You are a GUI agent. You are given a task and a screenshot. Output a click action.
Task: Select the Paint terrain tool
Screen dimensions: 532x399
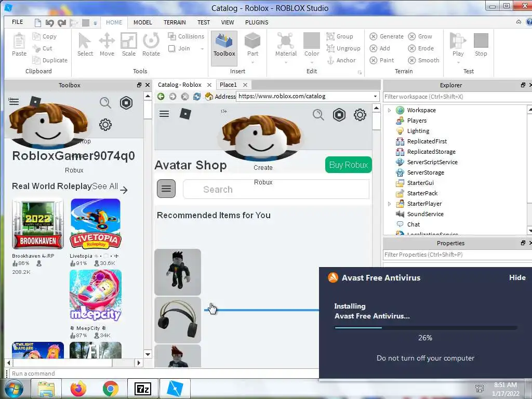[x=382, y=60]
